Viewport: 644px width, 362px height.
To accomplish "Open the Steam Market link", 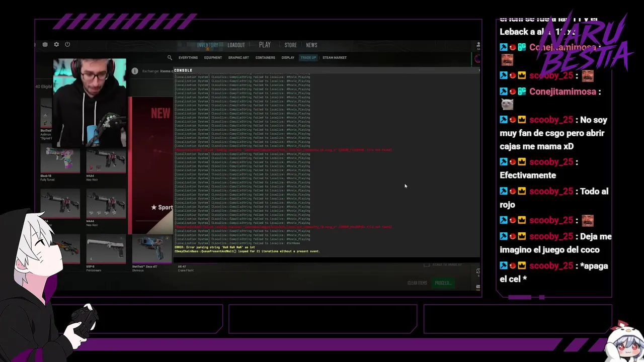I will pyautogui.click(x=335, y=58).
